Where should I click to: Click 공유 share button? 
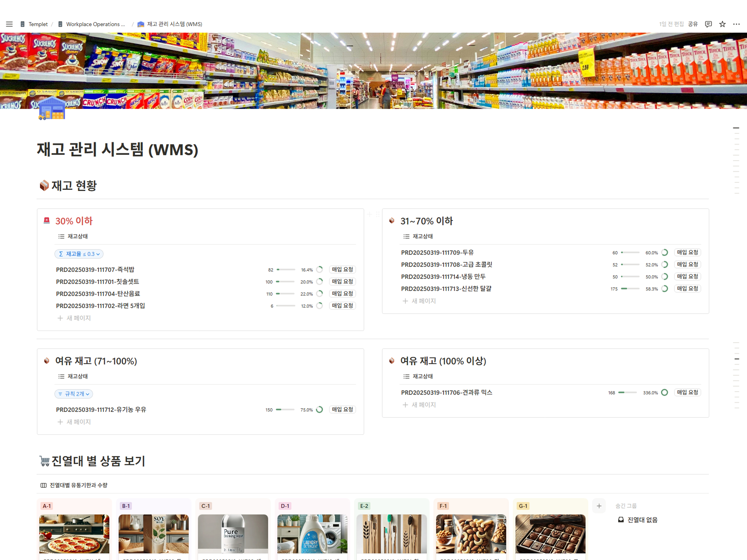point(693,24)
